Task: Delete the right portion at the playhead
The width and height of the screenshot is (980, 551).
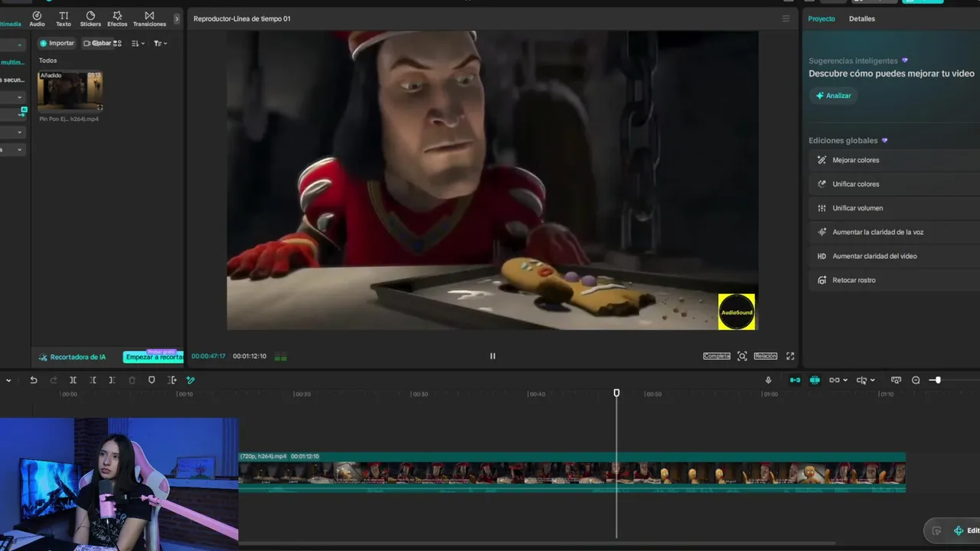Action: pos(112,380)
